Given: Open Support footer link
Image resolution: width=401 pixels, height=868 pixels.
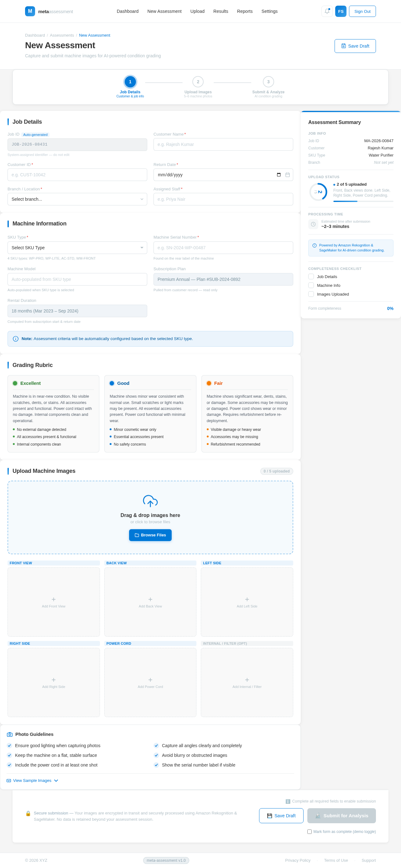Looking at the screenshot, I should tap(369, 860).
